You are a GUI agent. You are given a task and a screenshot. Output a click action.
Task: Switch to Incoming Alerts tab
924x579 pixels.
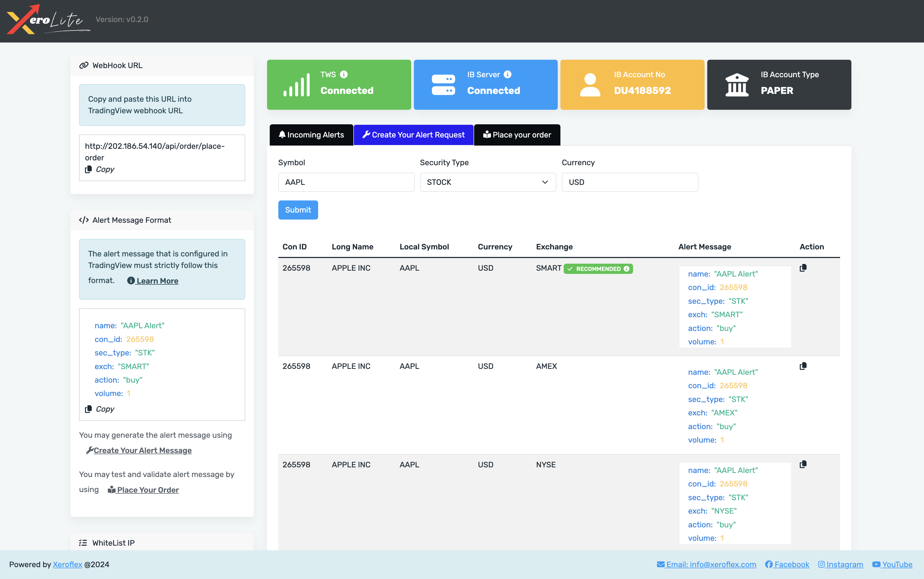(x=311, y=135)
